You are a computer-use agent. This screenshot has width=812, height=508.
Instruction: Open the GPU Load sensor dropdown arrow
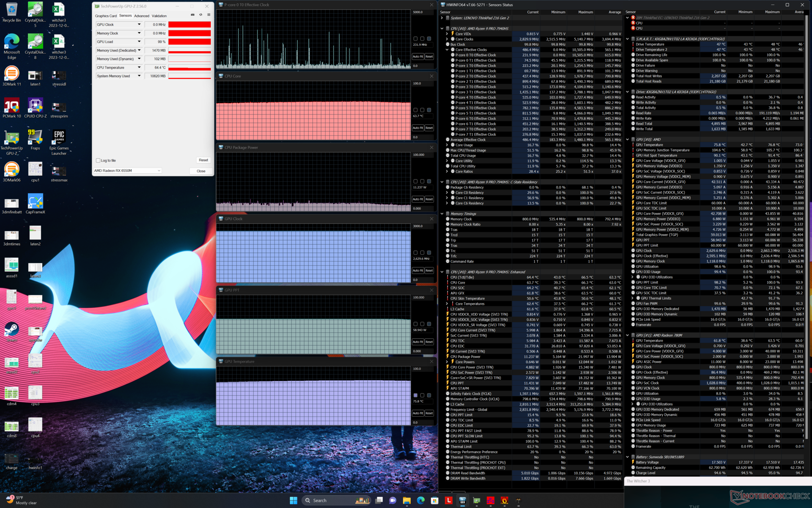click(x=139, y=41)
